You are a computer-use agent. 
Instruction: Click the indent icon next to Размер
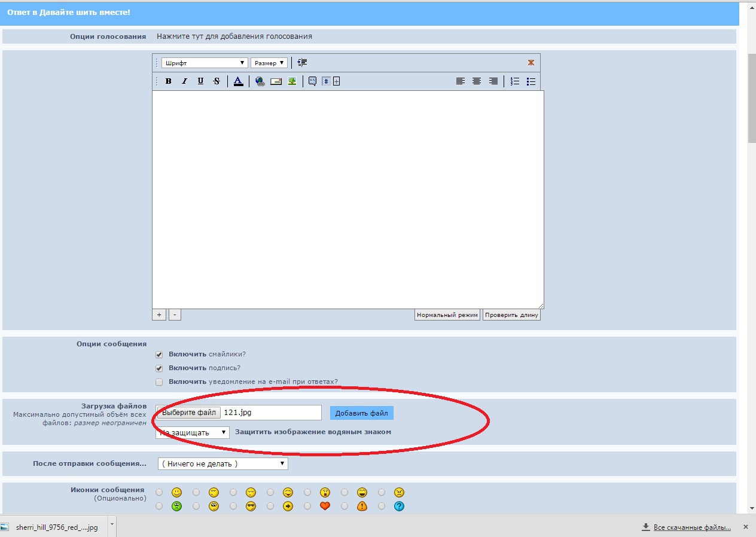302,63
